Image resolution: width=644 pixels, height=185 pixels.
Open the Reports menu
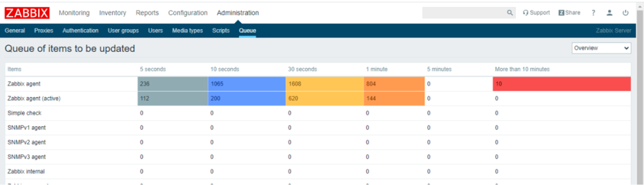[x=147, y=13]
